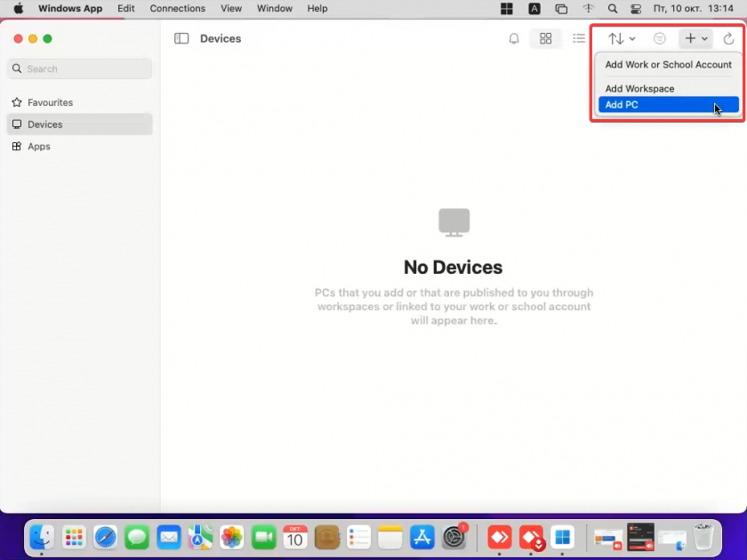The image size is (747, 560).
Task: Open the Window menu in menu bar
Action: point(275,9)
